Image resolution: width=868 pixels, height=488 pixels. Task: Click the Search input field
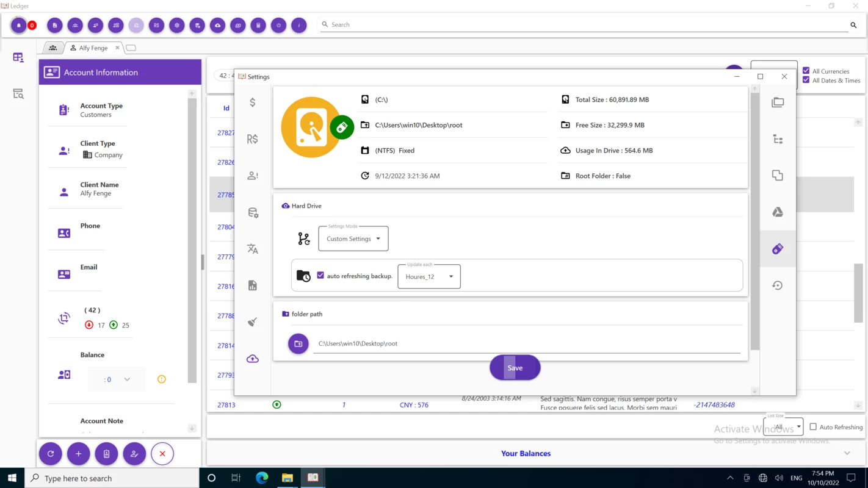[583, 25]
